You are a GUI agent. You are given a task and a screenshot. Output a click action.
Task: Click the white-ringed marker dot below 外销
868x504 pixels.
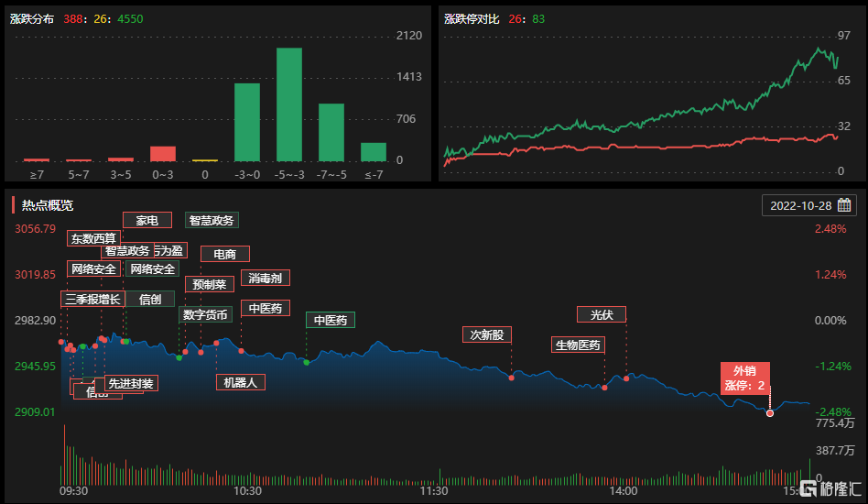pos(769,413)
